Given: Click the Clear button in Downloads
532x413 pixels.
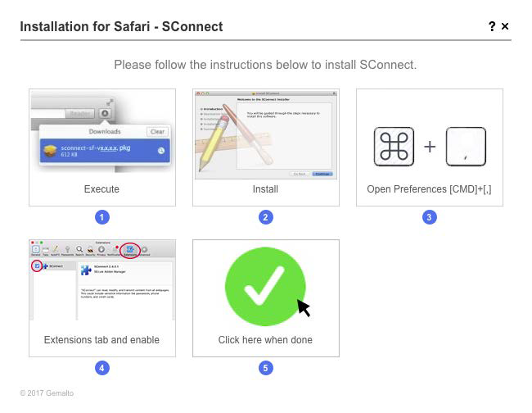Looking at the screenshot, I should pyautogui.click(x=157, y=131).
